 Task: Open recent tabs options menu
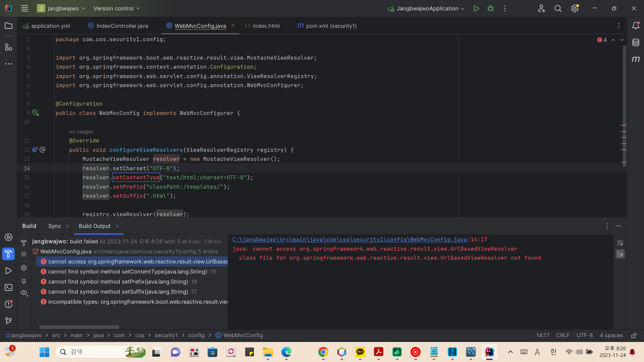(619, 26)
